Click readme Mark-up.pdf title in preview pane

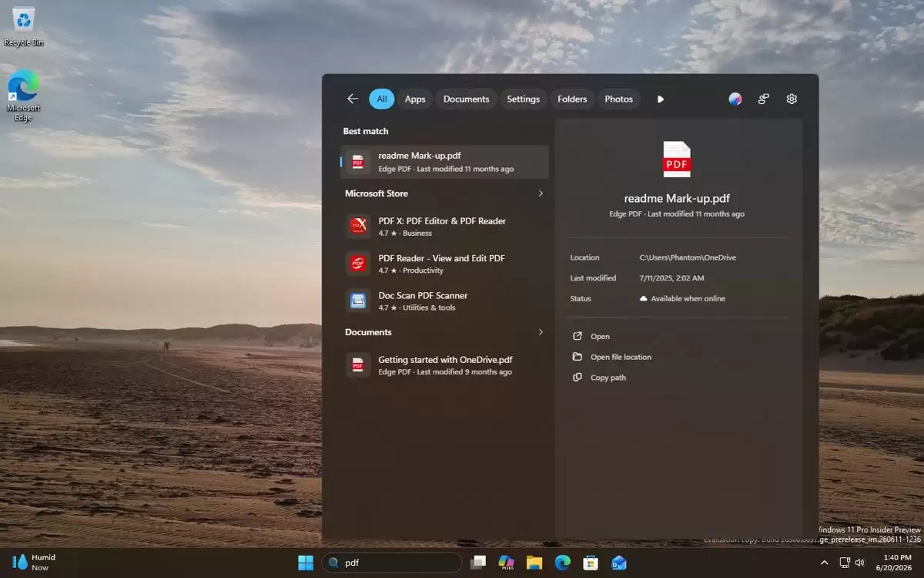(677, 199)
